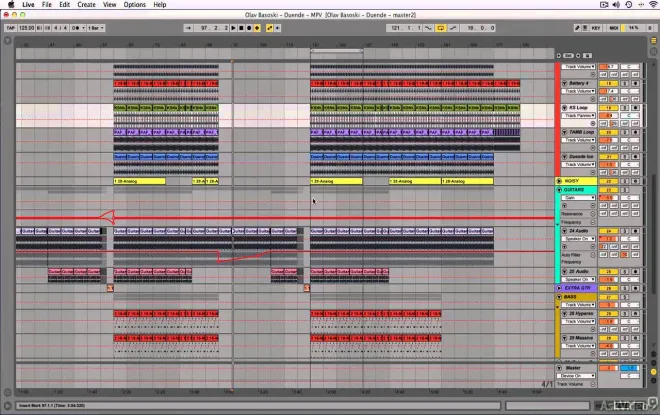Arm the 25 Audio track for recording

(636, 271)
